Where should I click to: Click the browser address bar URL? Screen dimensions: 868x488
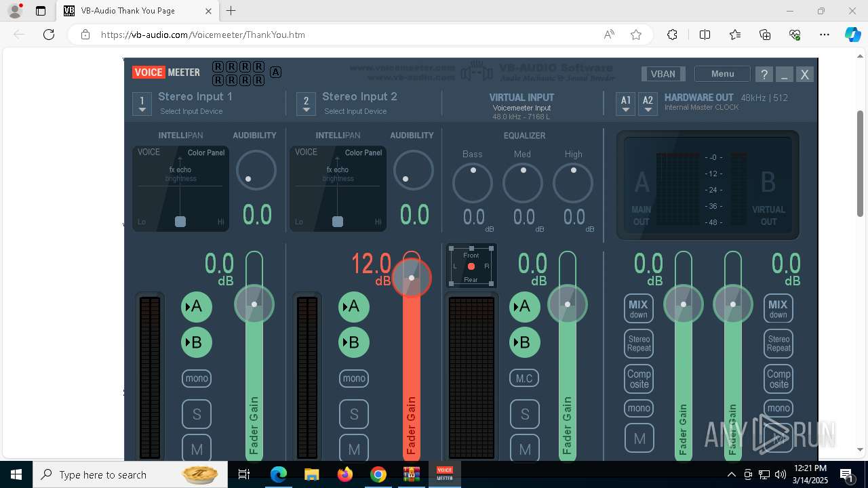click(203, 35)
